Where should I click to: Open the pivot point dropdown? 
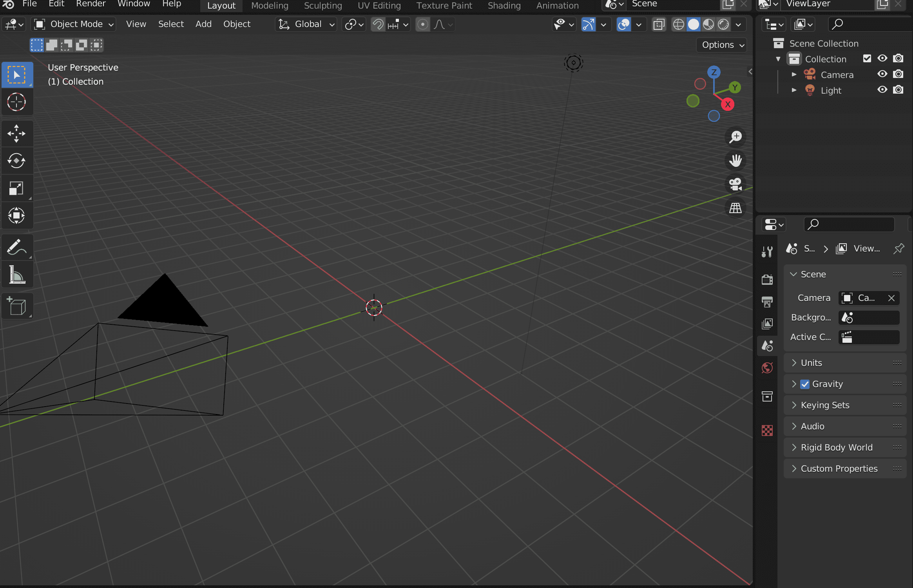coord(354,24)
